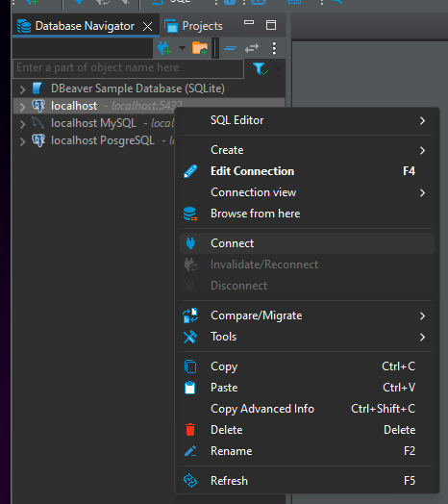
Task: Choose Paste from context menu
Action: coord(307,388)
